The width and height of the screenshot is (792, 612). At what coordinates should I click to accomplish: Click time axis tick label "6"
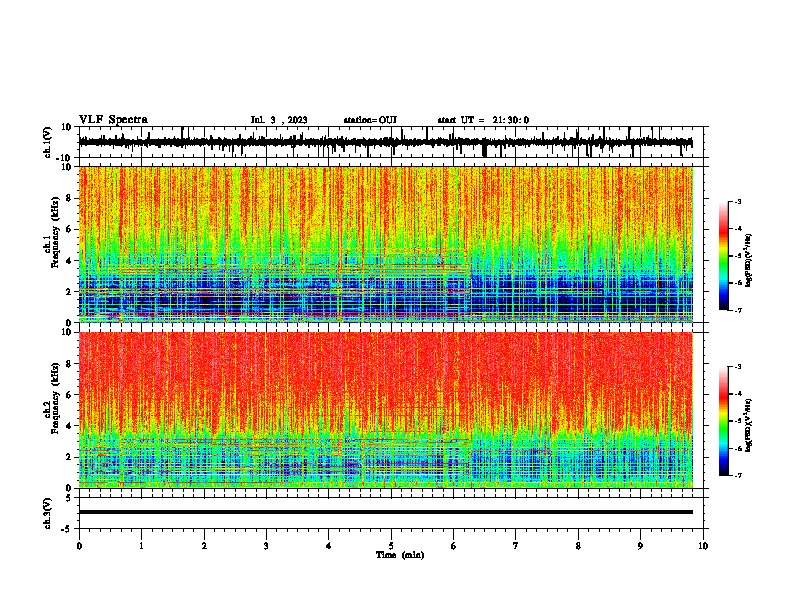[x=454, y=546]
